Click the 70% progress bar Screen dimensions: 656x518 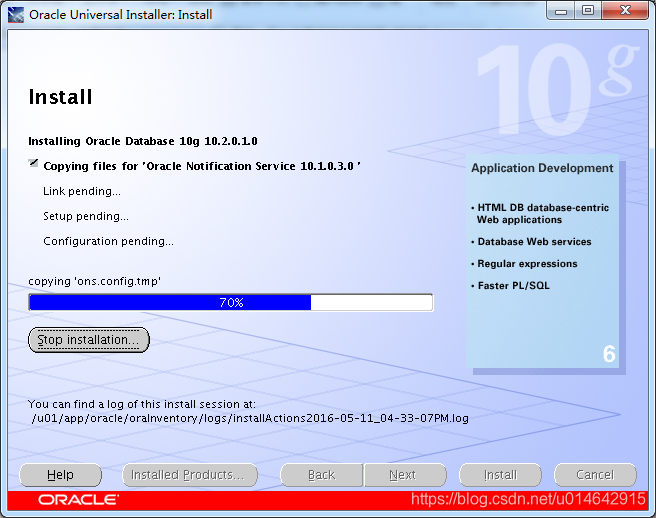[231, 303]
